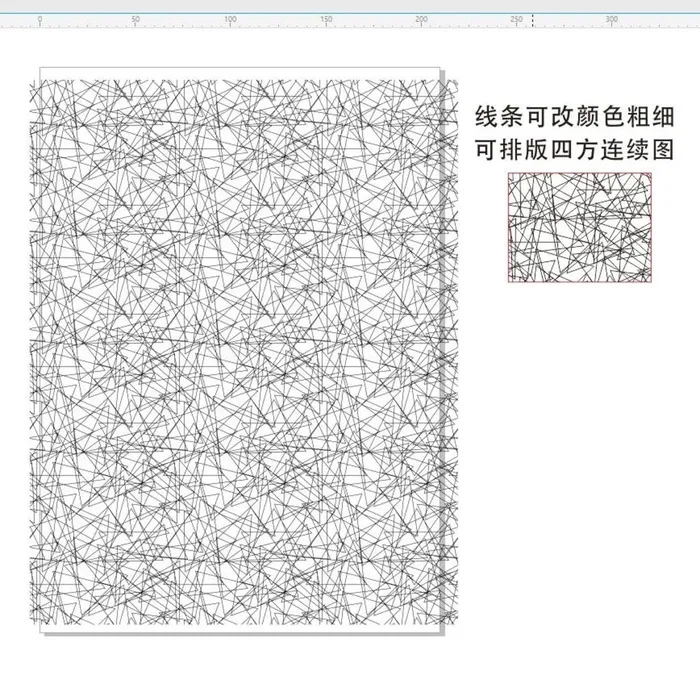The image size is (700, 675).
Task: Click the 0 mark on the horizontal ruler
Action: [x=39, y=20]
